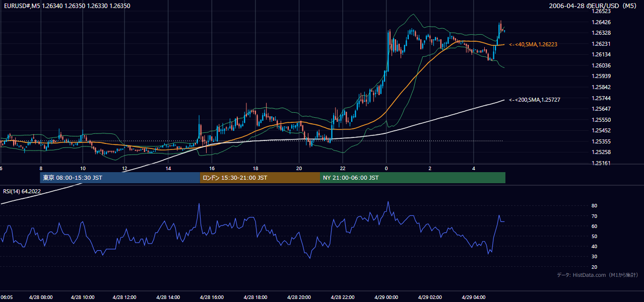The image size is (644, 302).
Task: Click price axis value 1.25744
Action: [601, 98]
